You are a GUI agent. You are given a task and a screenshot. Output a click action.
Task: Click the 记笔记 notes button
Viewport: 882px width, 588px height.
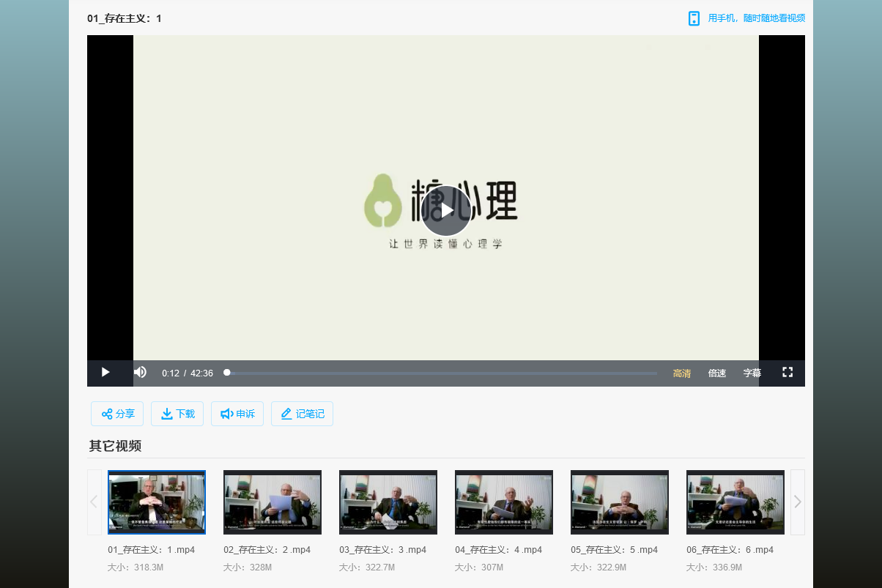pos(302,414)
